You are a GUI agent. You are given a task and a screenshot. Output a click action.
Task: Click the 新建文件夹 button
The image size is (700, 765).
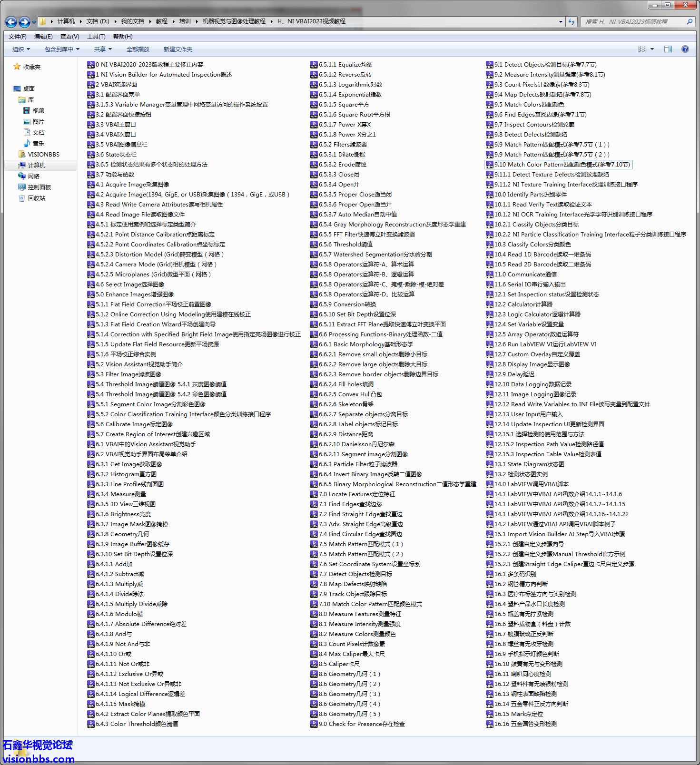pos(177,49)
